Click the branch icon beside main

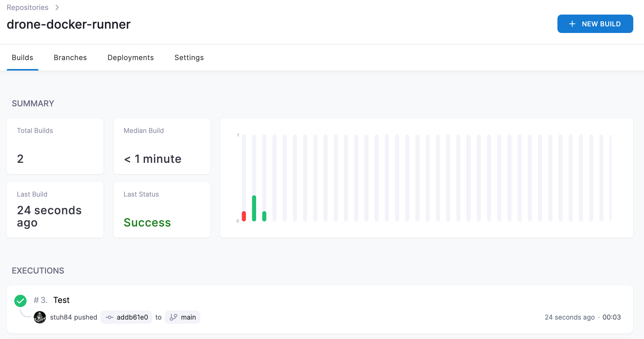point(173,317)
